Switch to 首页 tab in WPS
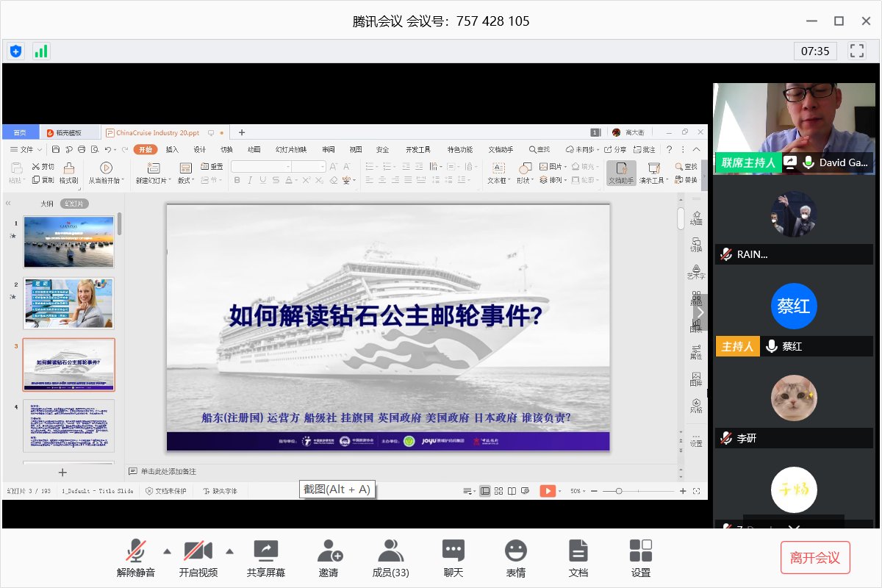 (20, 132)
